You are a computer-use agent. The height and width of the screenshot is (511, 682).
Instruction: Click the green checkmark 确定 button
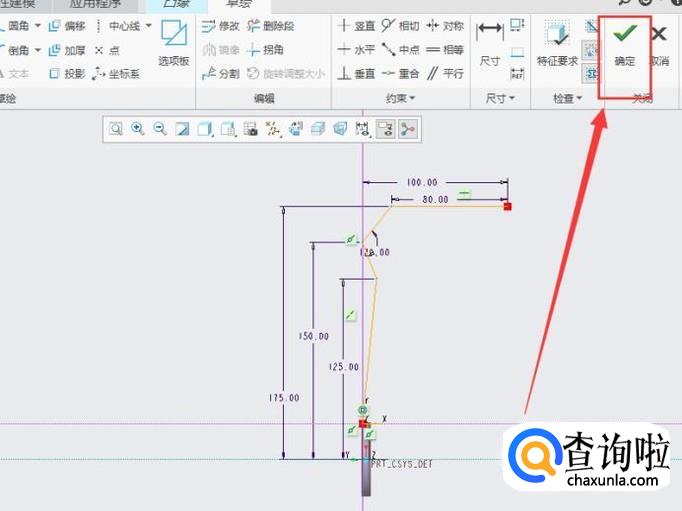coord(625,44)
